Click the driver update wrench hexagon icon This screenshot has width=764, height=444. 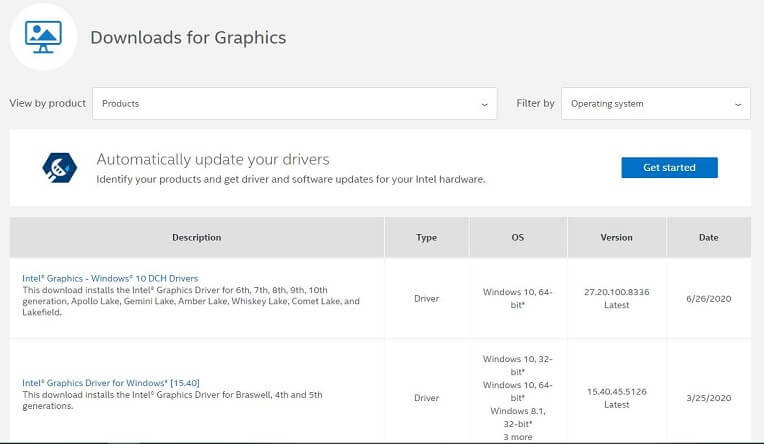tap(59, 168)
